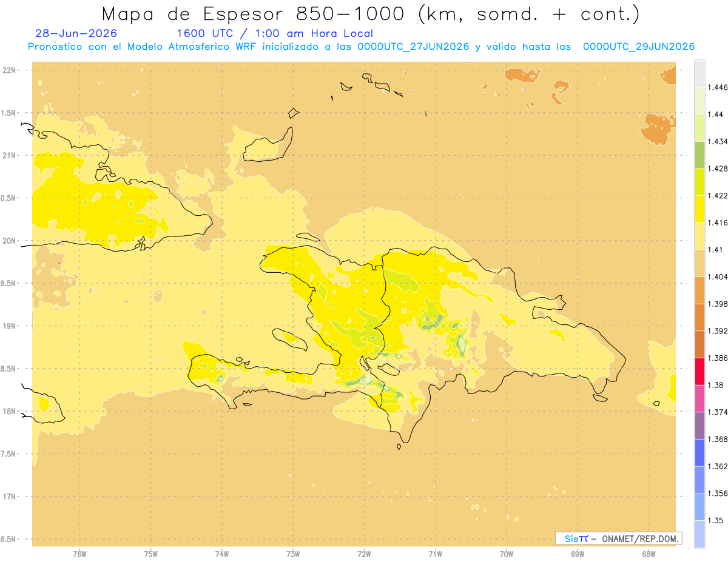Viewport: 728px width, 562px height.
Task: Click the longitude label "76W"
Action: (79, 554)
